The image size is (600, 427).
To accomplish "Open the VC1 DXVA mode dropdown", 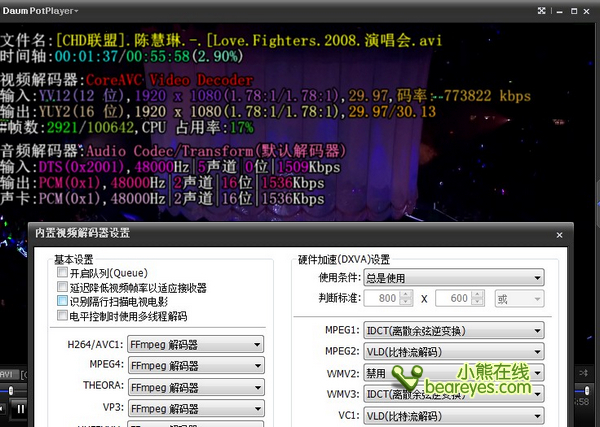I will 454,415.
